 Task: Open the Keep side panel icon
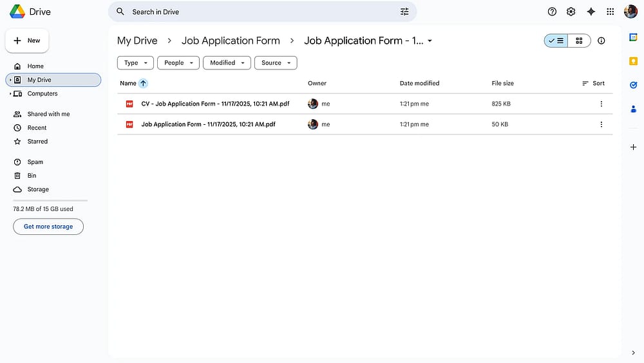click(x=633, y=61)
